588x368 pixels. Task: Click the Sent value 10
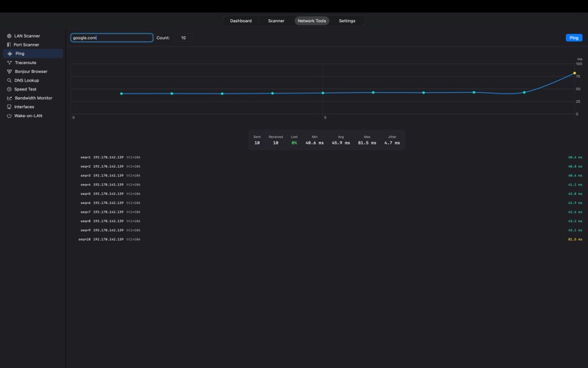(257, 143)
